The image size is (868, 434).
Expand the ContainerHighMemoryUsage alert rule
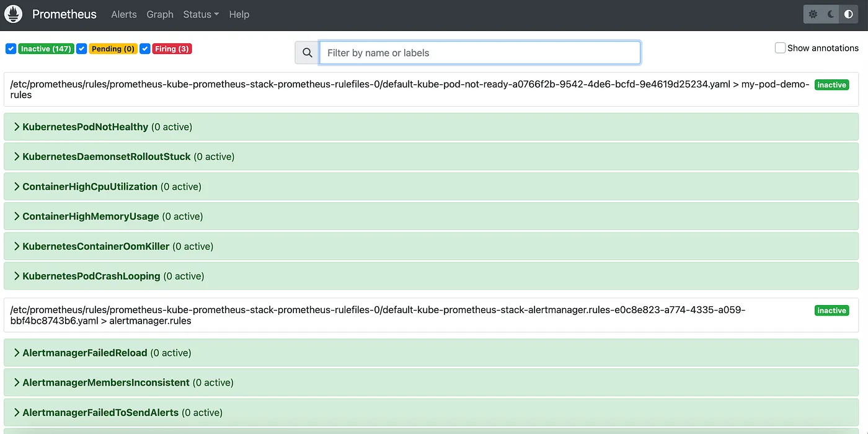(431, 216)
